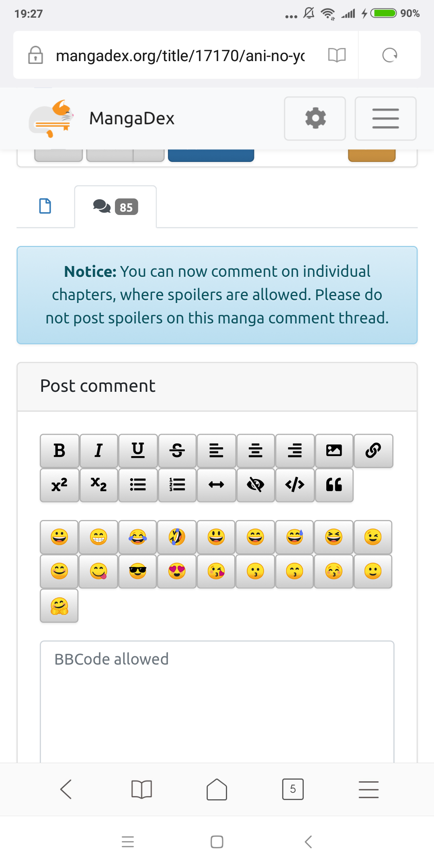The height and width of the screenshot is (868, 434).
Task: Apply strikethrough formatting
Action: [177, 450]
